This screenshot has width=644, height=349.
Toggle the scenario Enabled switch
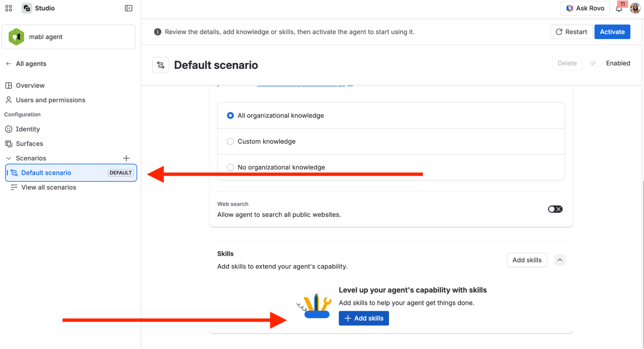point(596,63)
